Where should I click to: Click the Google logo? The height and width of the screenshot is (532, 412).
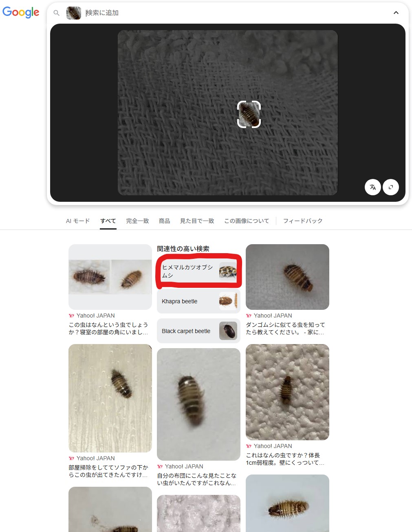tap(21, 12)
